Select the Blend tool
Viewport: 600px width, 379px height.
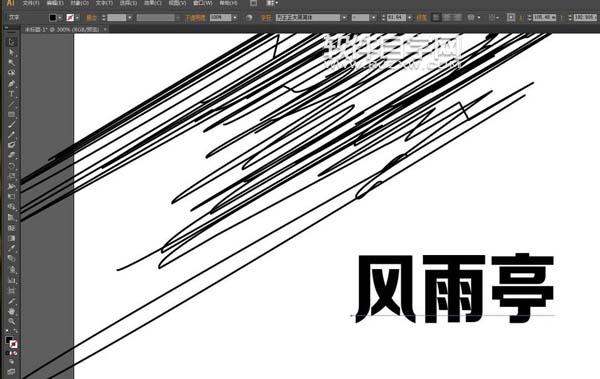click(12, 259)
